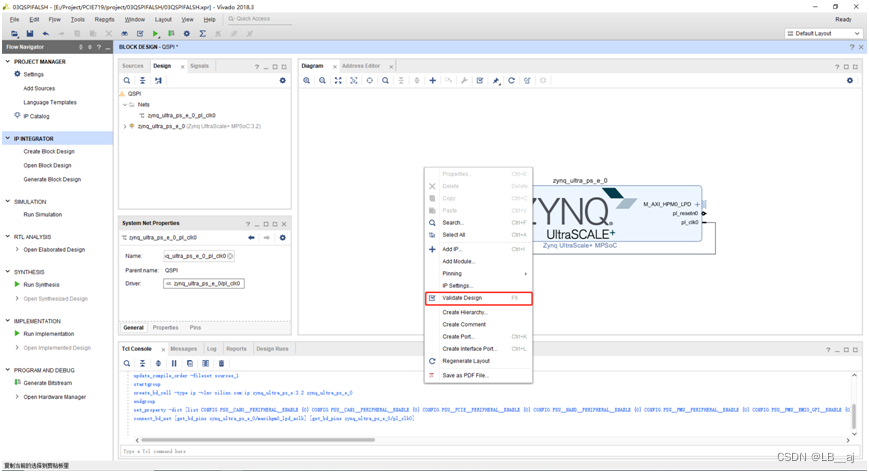Expand the Open Elaborated Design item
The height and width of the screenshot is (473, 869).
pyautogui.click(x=17, y=250)
